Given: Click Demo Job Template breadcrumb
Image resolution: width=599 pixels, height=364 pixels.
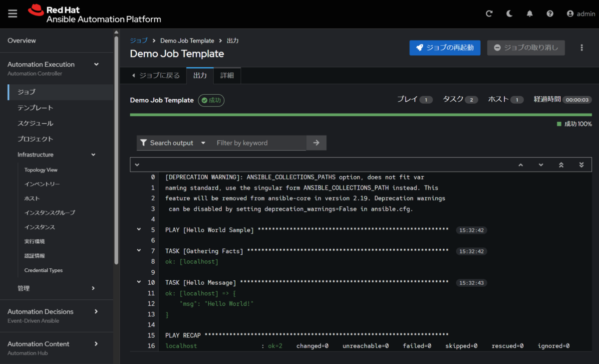Looking at the screenshot, I should [x=187, y=41].
